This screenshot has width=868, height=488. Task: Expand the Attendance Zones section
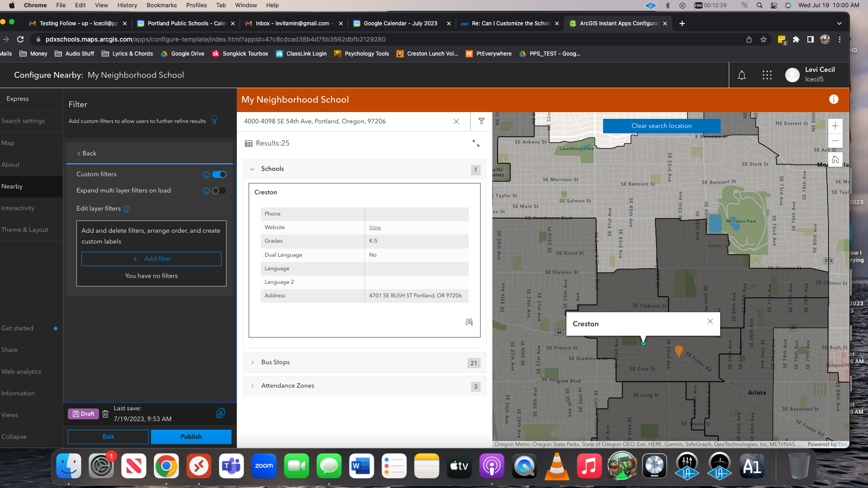[253, 386]
